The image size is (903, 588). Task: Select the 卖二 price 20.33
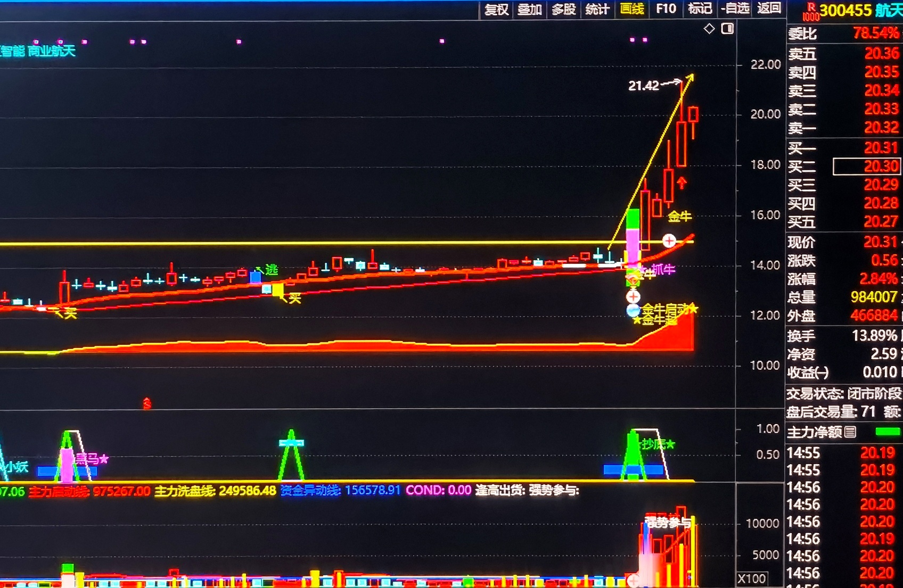pyautogui.click(x=882, y=109)
